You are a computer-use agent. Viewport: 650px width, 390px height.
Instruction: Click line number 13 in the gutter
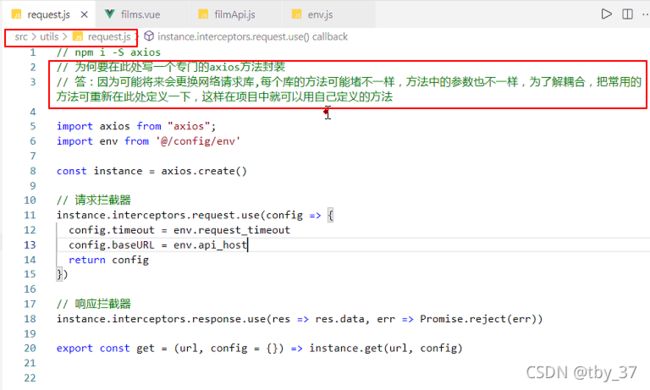tap(30, 245)
